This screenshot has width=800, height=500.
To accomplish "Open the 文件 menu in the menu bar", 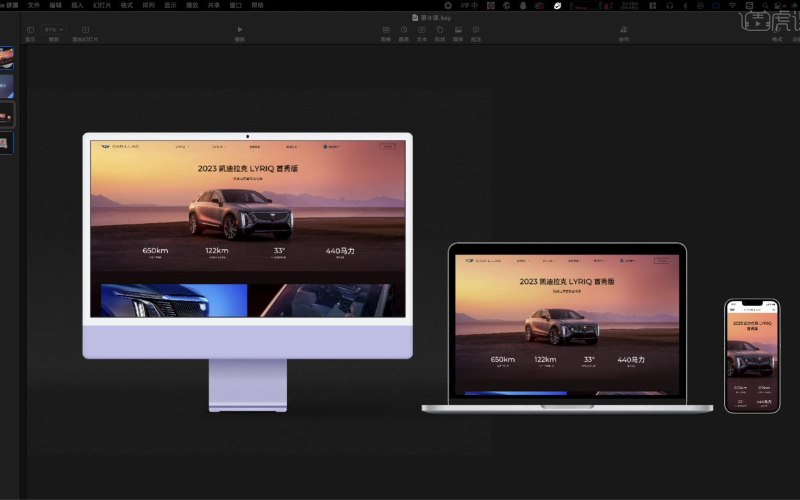I will pyautogui.click(x=34, y=5).
